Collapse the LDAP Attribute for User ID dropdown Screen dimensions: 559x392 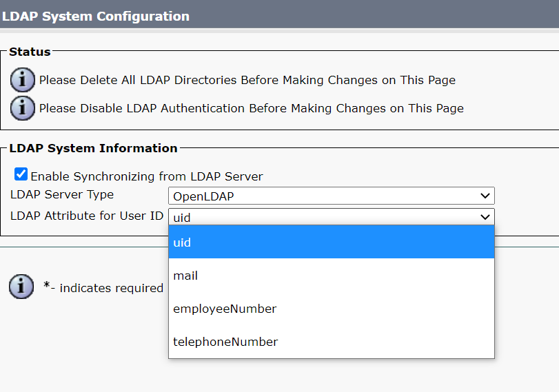click(331, 217)
